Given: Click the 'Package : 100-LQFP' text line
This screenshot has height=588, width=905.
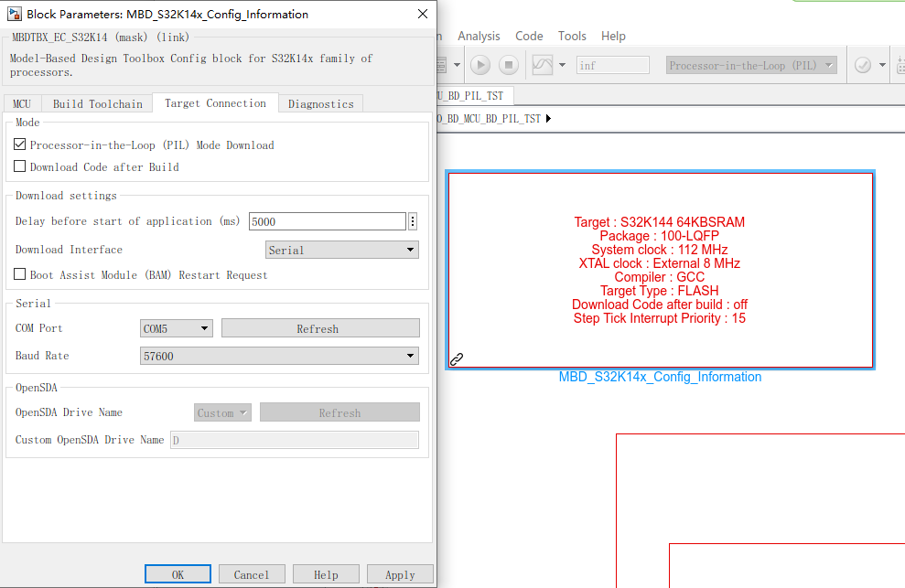Looking at the screenshot, I should 660,236.
